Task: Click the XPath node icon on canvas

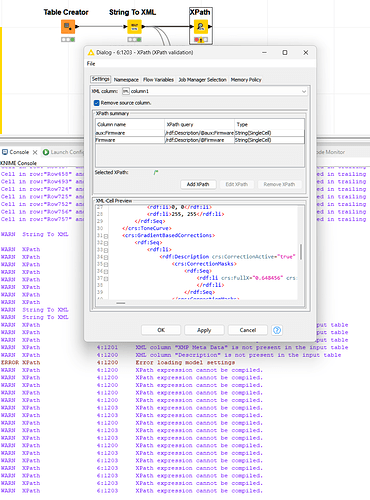Action: click(201, 27)
